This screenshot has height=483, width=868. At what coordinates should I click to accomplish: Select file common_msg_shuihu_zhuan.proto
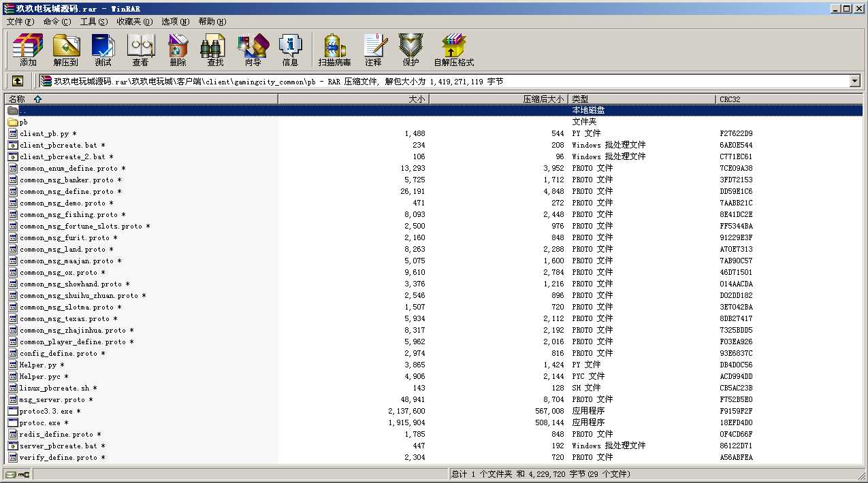click(82, 296)
